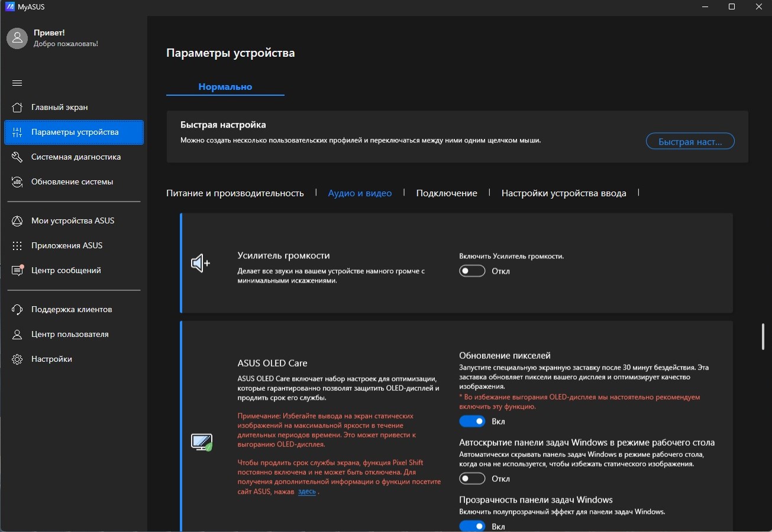This screenshot has width=772, height=532.
Task: Go to Системная диагностика
Action: pos(74,157)
